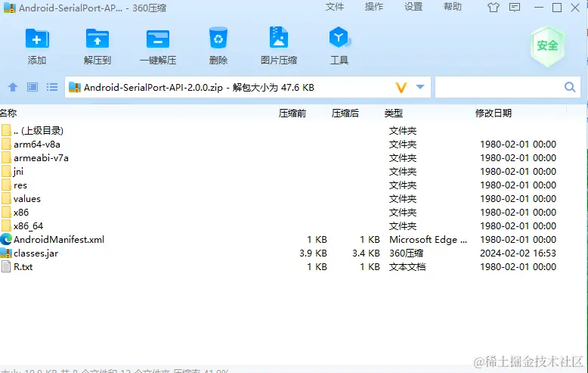Sort by the 压缩前 column header
Screen dimensions: 588x373
coord(292,113)
